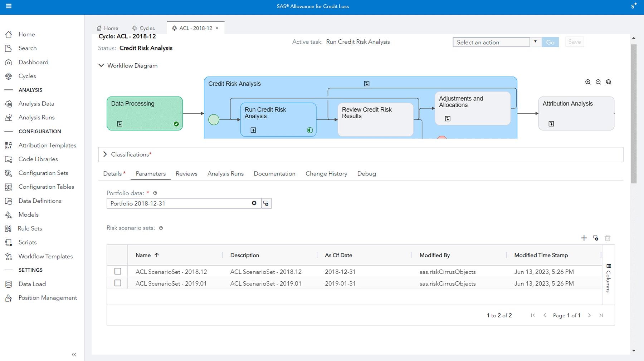Collapse the left navigation sidebar

coord(74,355)
